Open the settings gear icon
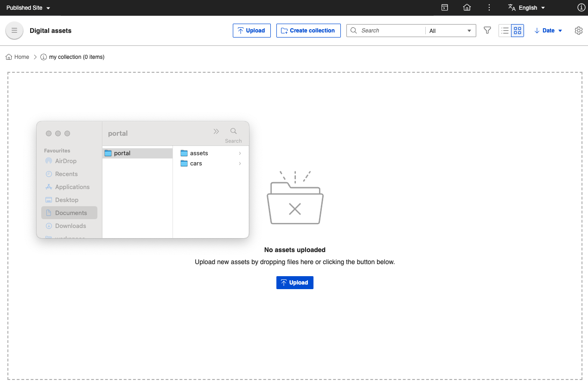 (x=578, y=31)
